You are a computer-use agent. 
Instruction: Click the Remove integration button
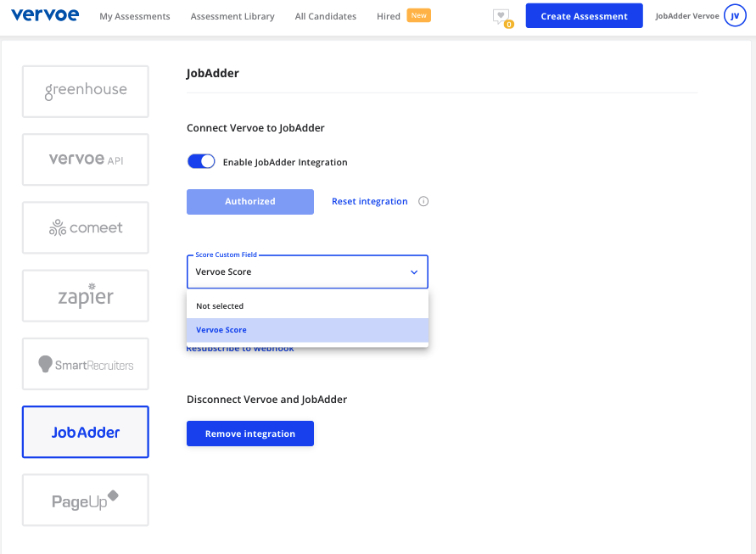tap(250, 434)
